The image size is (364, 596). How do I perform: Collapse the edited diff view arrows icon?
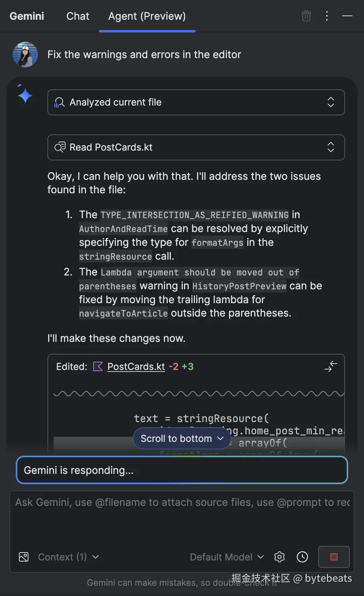pyautogui.click(x=331, y=366)
